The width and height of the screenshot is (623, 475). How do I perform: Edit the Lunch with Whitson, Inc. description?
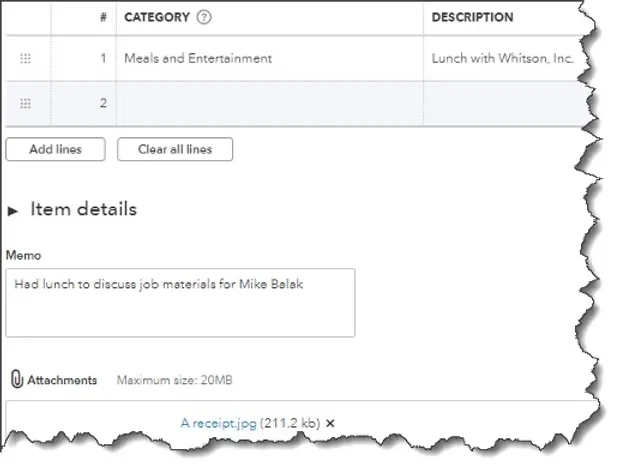click(505, 58)
